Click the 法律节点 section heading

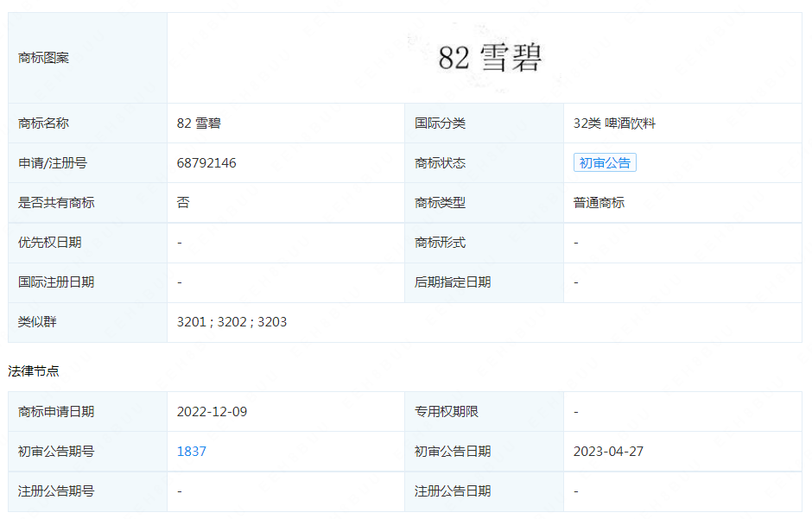coord(34,371)
